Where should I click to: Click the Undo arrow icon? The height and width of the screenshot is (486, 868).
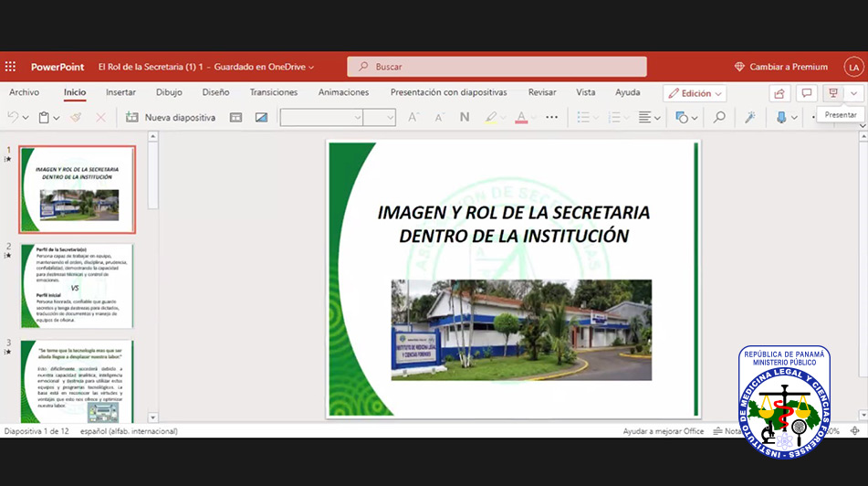point(13,117)
